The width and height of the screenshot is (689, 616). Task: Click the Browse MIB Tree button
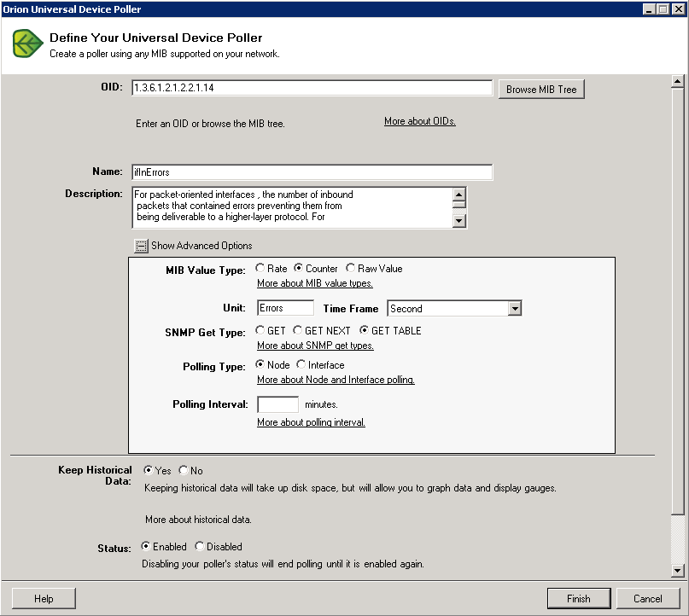pos(541,89)
